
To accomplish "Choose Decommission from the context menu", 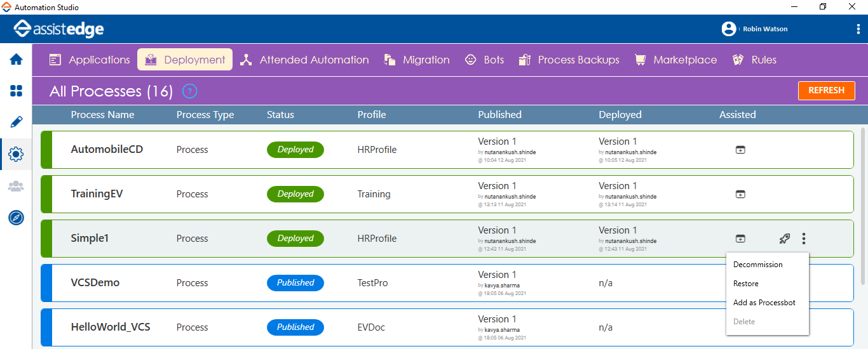I will pos(757,265).
